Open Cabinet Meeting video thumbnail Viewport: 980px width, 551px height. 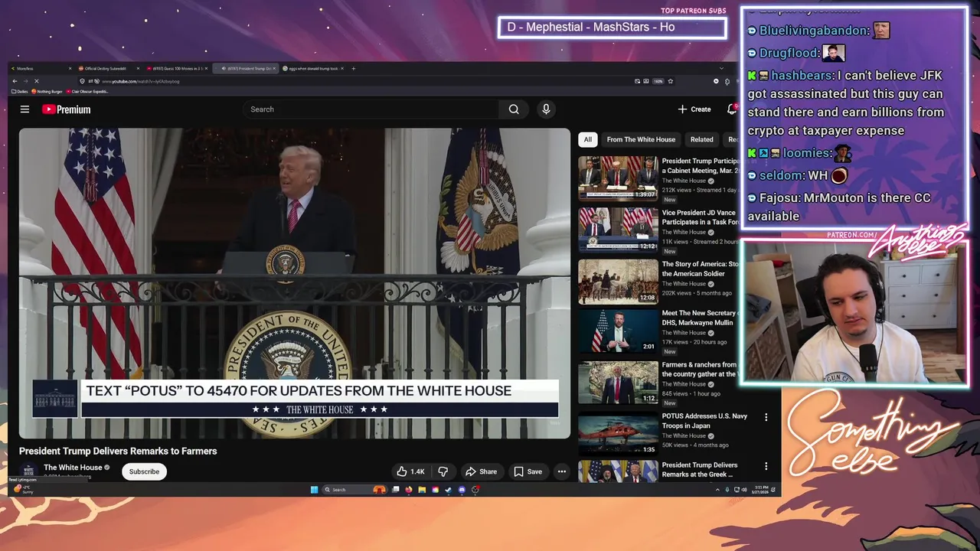618,178
